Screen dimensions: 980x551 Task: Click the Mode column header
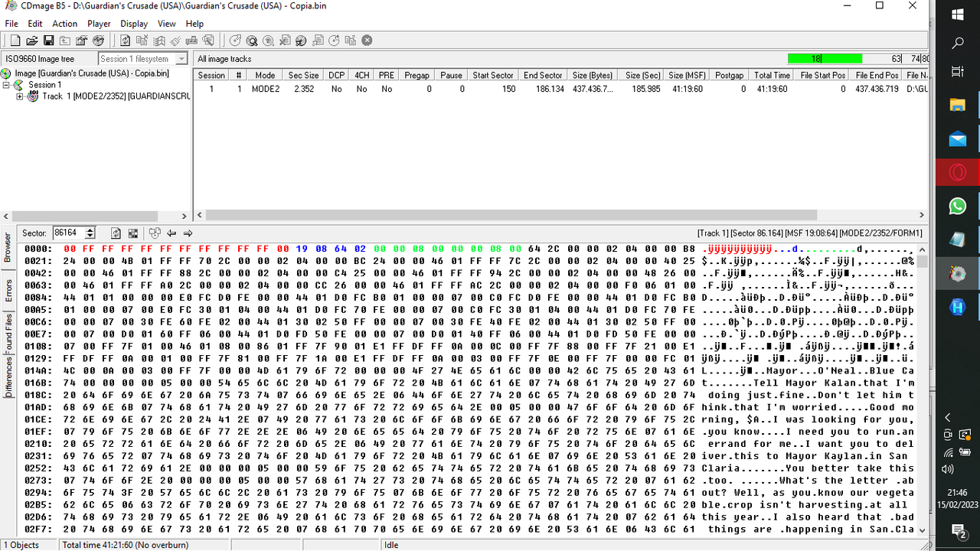tap(265, 76)
